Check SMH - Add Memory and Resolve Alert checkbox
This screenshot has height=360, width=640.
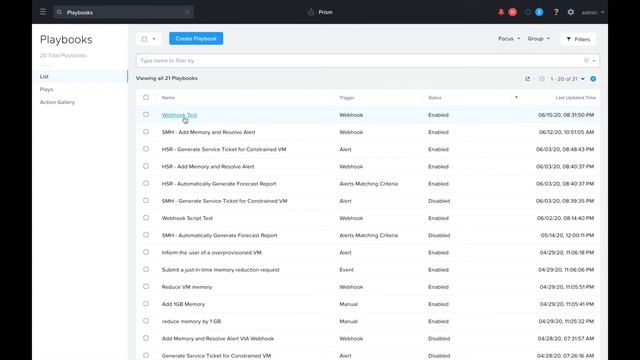146,132
